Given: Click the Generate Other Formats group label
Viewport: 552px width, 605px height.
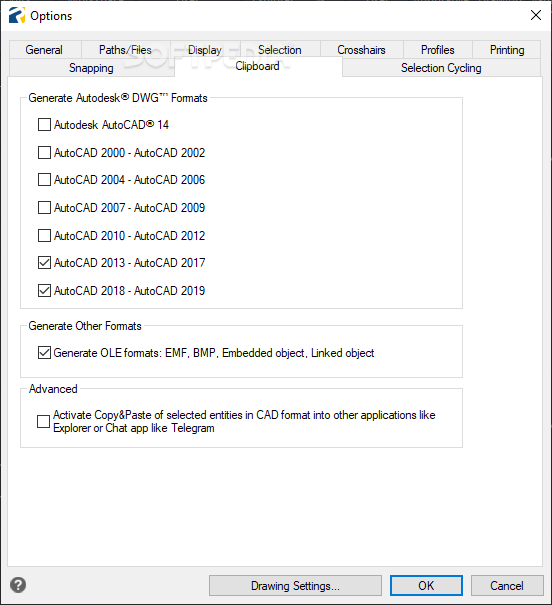Looking at the screenshot, I should (85, 326).
